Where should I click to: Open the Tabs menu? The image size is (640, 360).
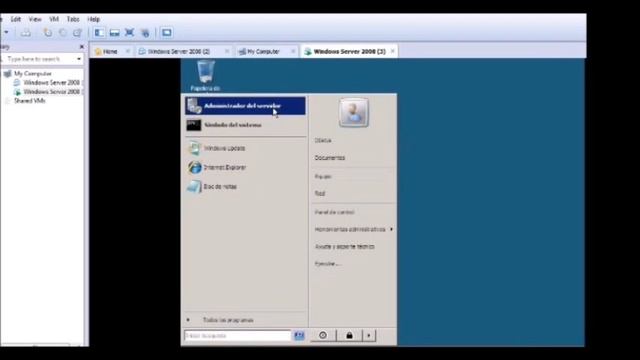(73, 19)
